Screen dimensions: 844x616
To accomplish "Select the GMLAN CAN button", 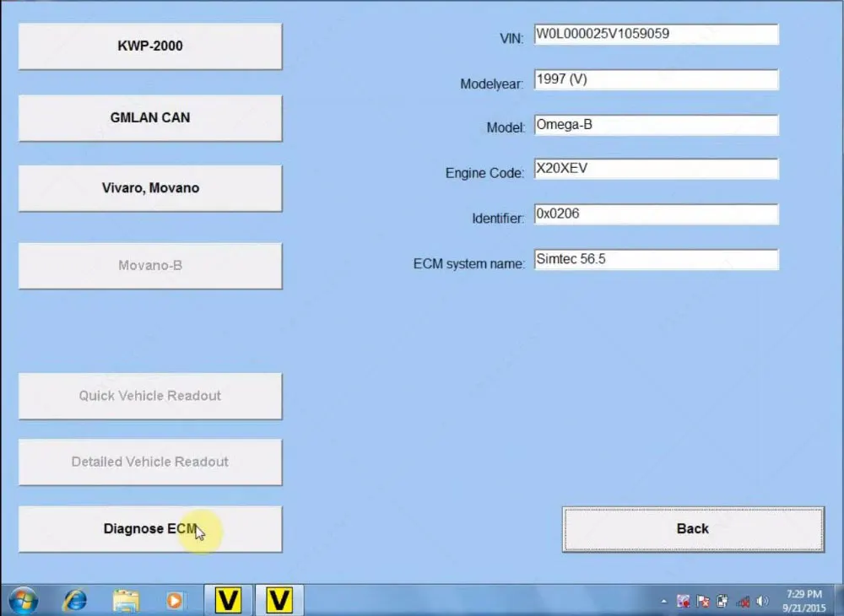I will click(x=150, y=118).
